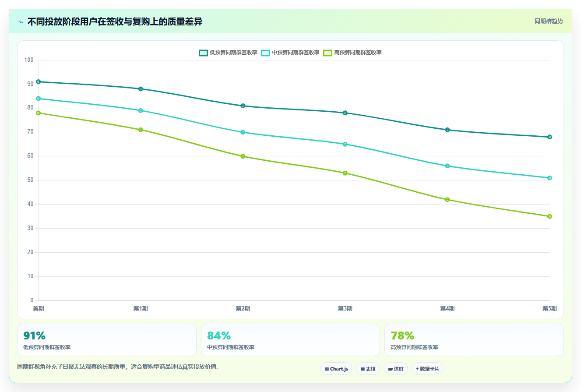581x392 pixels.
Task: Open the 78% 高预算同期群签收率 card
Action: coord(474,340)
